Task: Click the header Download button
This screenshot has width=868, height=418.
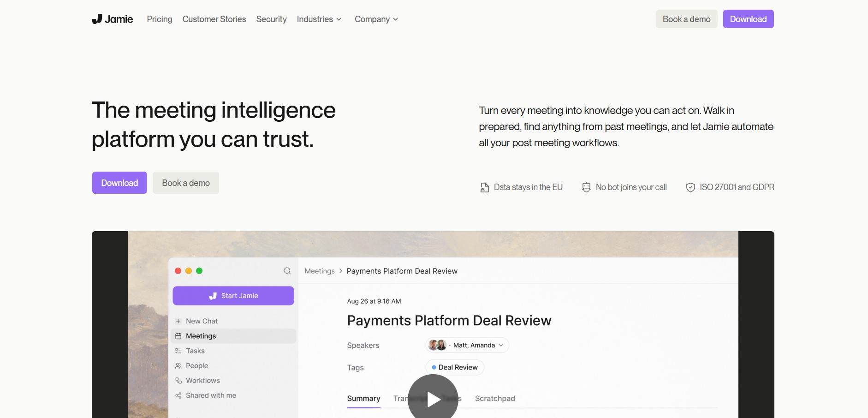Action: (748, 19)
